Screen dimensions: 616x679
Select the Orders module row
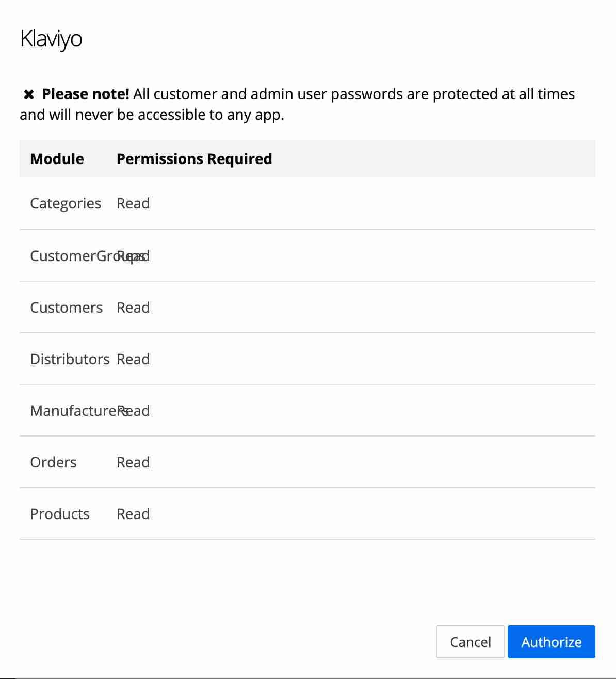point(53,462)
